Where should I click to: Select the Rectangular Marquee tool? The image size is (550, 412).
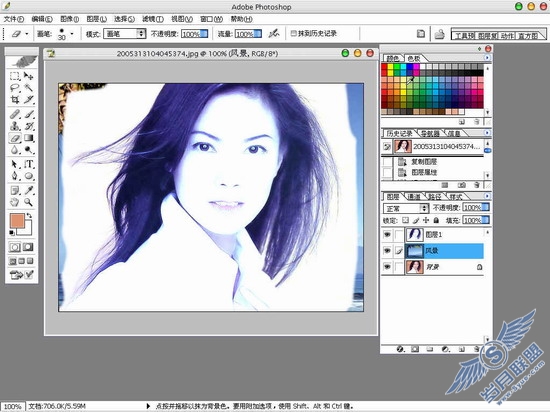[x=15, y=76]
